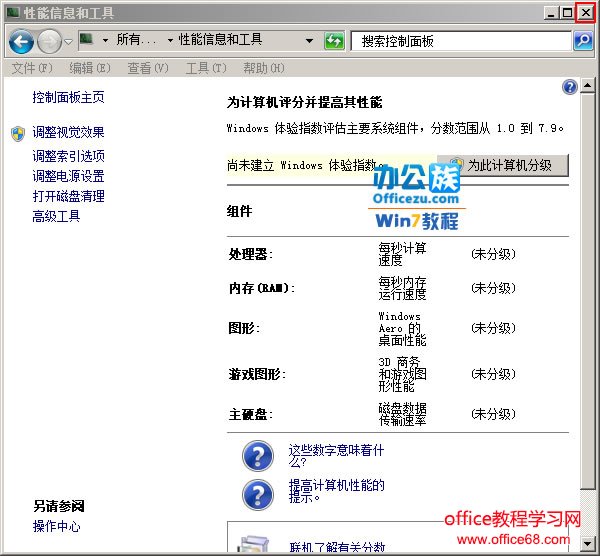600x556 pixels.
Task: Open help via top-right question mark icon
Action: [x=570, y=87]
